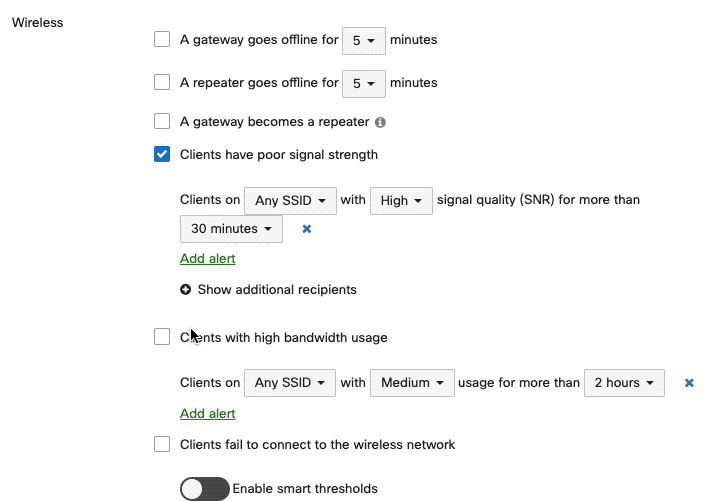The image size is (712, 501).
Task: Click info icon beside gateway becomes repeater
Action: (380, 123)
